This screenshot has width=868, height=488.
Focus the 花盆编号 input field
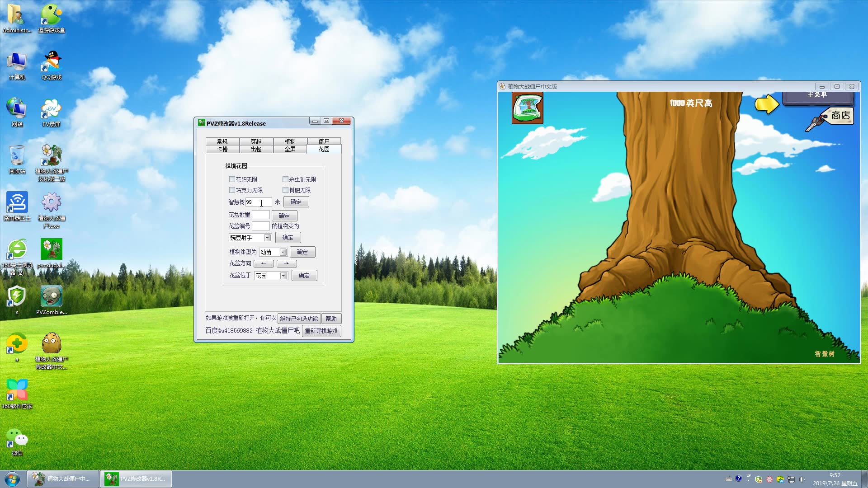(x=261, y=226)
